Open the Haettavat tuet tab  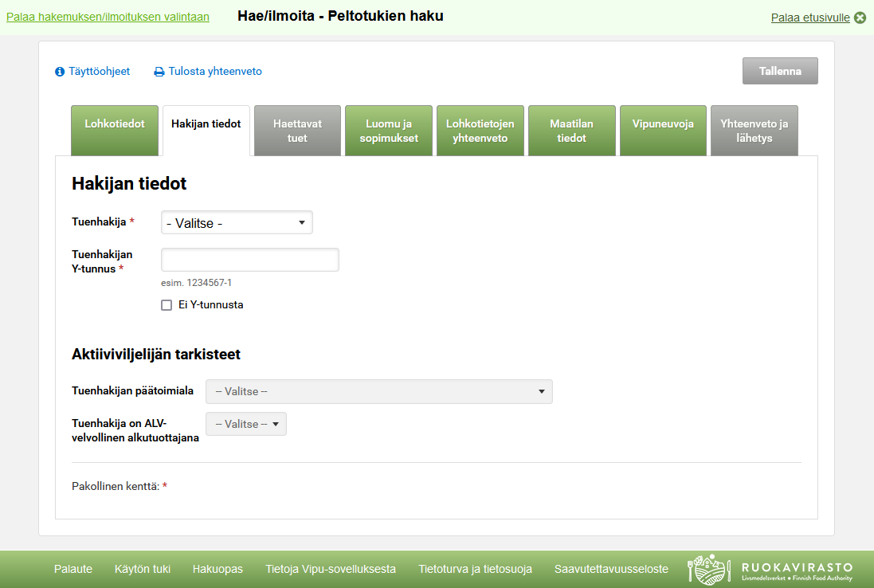point(297,131)
